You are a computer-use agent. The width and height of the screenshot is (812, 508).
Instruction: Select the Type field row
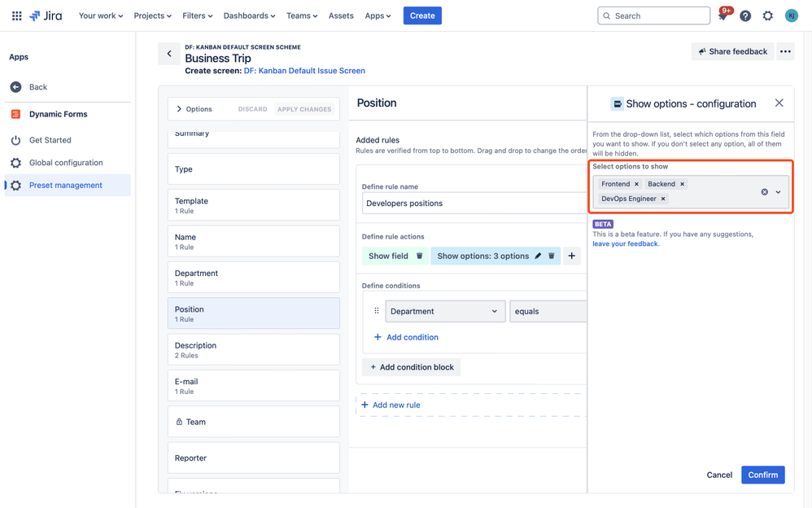(254, 169)
